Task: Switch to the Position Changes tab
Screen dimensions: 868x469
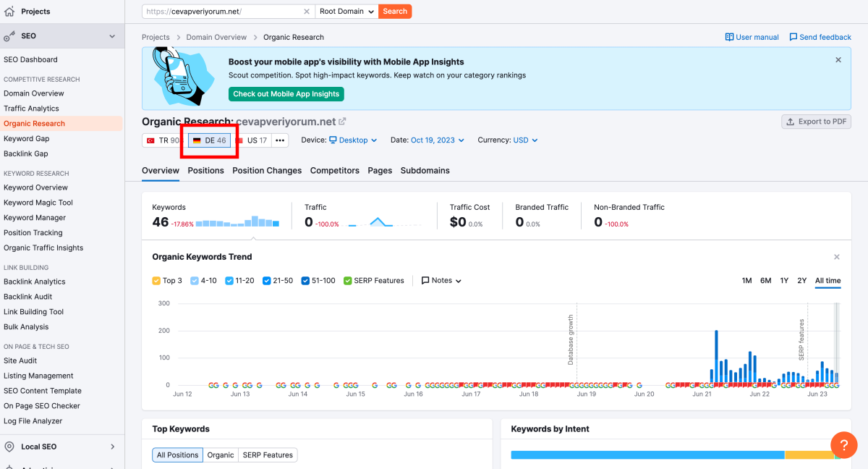Action: pos(267,171)
